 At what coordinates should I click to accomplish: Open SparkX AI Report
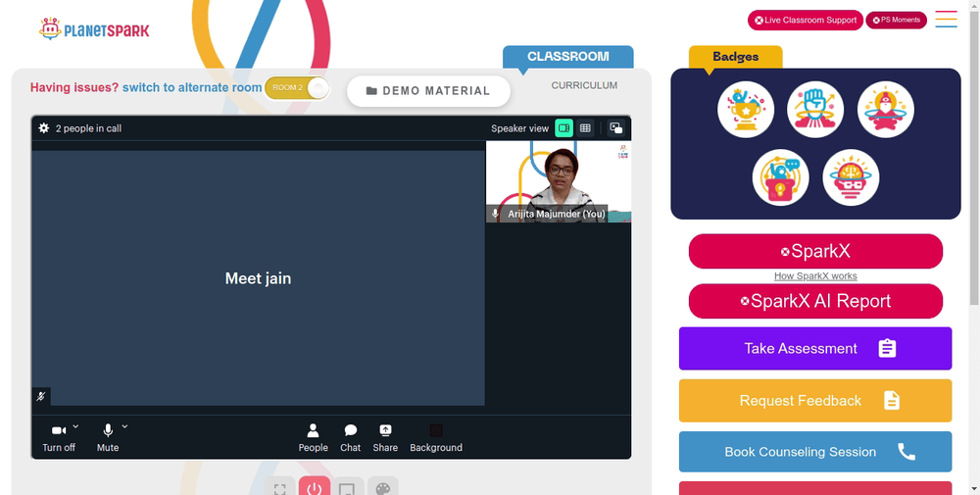815,301
